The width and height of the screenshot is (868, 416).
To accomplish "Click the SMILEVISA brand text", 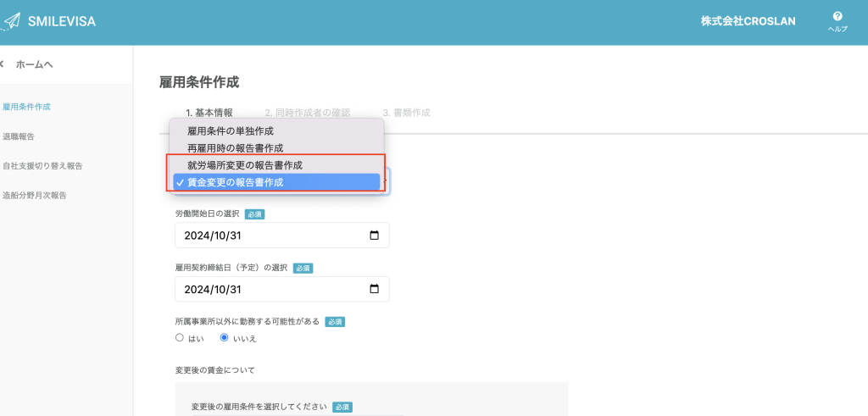I will tap(61, 21).
